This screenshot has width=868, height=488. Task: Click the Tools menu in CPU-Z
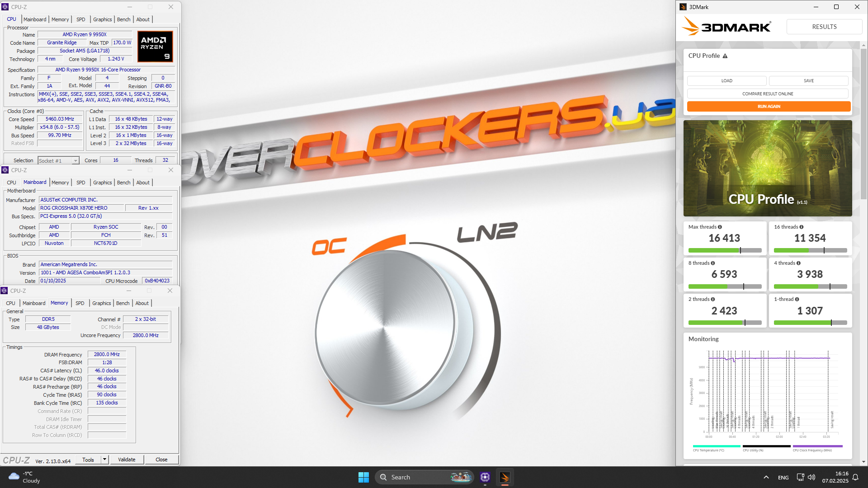88,460
